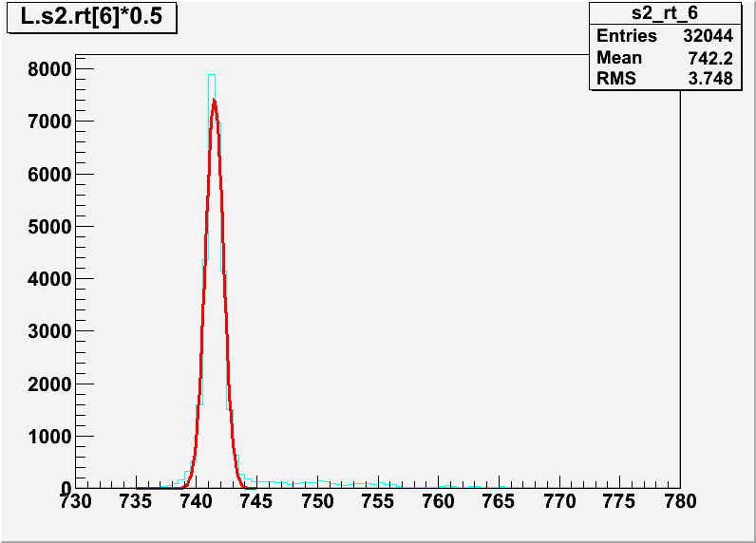Click the x-axis label 760
Image resolution: width=756 pixels, height=543 pixels.
(x=438, y=501)
